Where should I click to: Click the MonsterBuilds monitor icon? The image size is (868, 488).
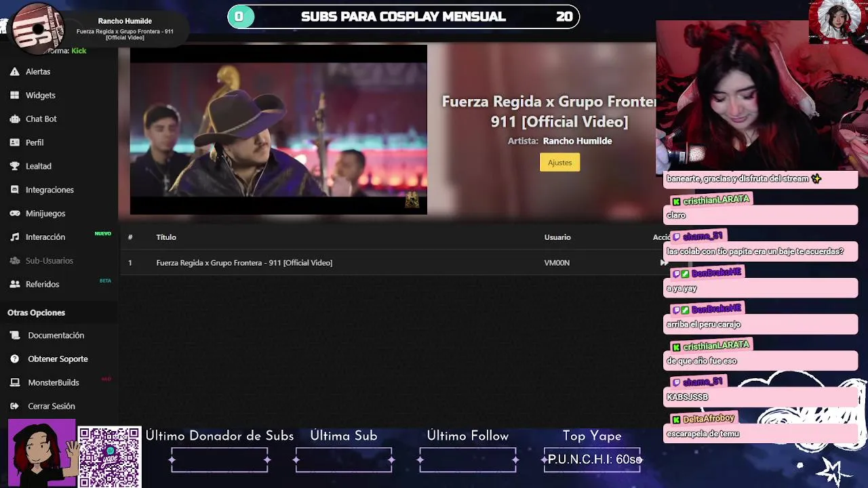[15, 382]
